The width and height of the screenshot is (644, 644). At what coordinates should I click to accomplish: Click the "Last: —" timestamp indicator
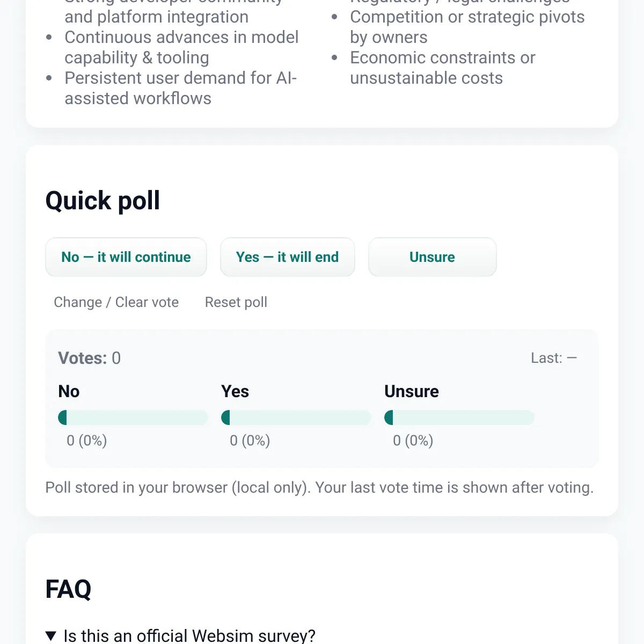click(x=554, y=358)
